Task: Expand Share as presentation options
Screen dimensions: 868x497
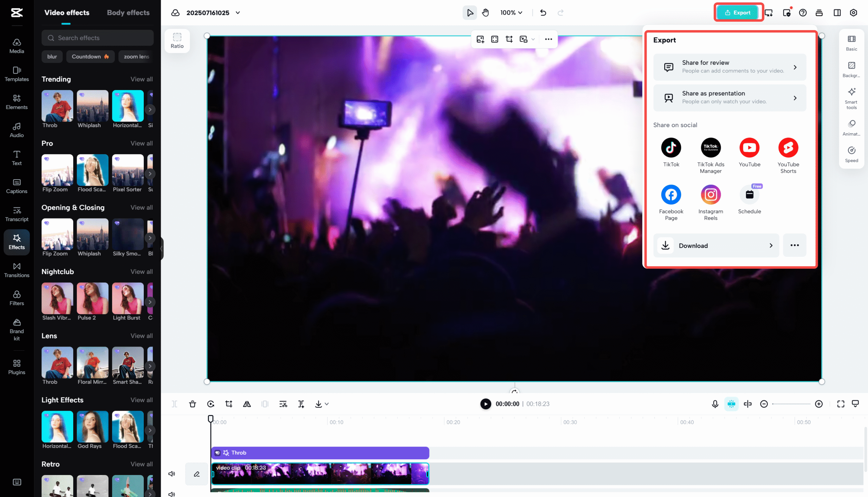Action: tap(730, 98)
